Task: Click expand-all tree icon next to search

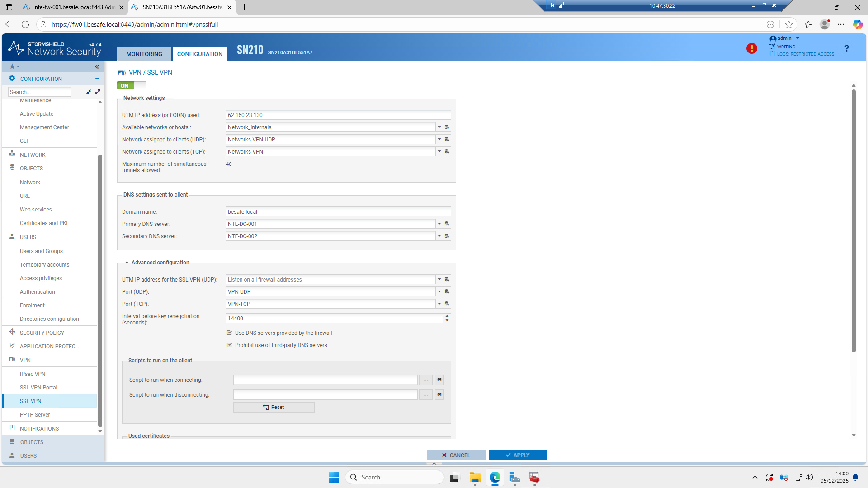Action: click(98, 92)
